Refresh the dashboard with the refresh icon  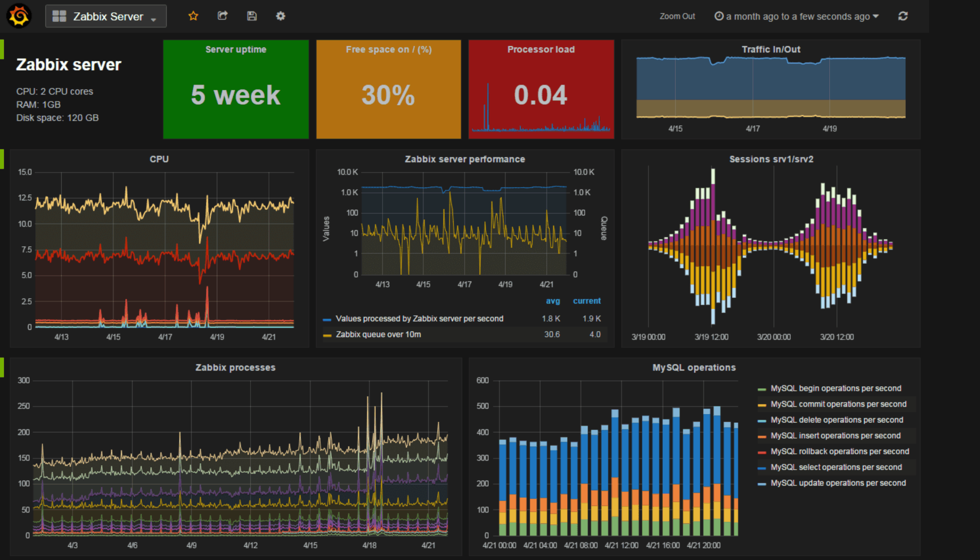coord(903,16)
